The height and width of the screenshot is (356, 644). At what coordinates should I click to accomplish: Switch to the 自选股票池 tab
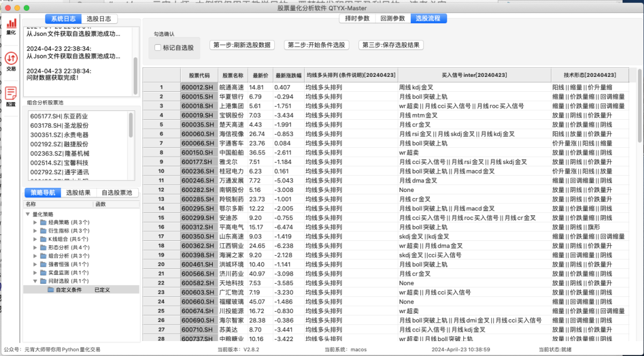pyautogui.click(x=117, y=193)
